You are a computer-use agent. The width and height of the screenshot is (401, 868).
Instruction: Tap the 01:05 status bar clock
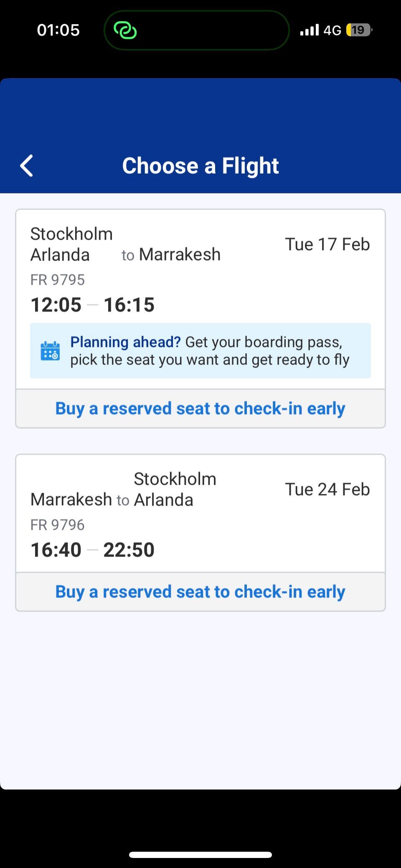click(58, 30)
